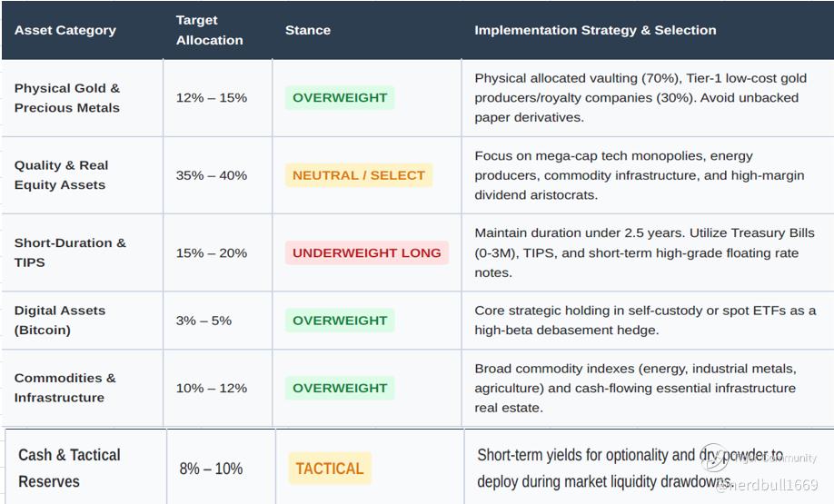Click the @nerdbull1669 watermark handle

766,485
